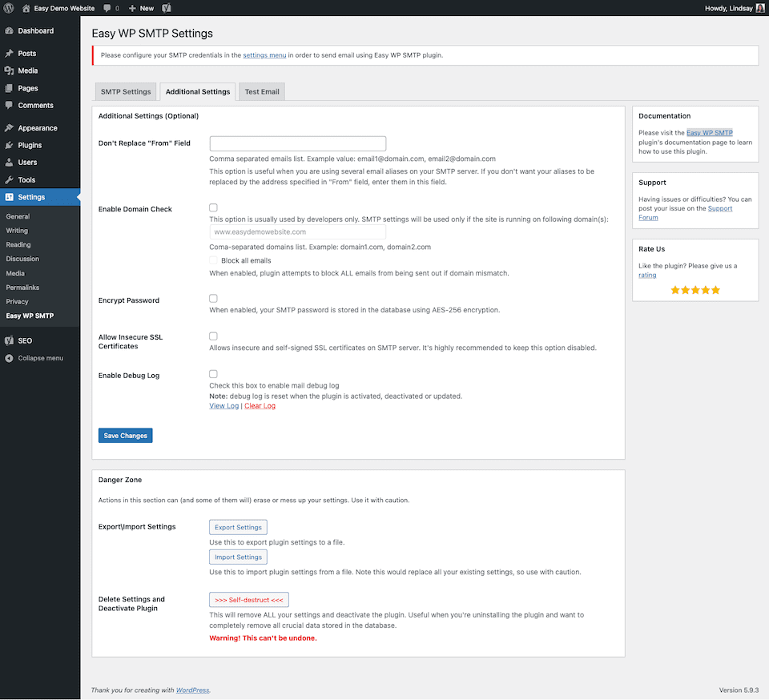Open the New content menu in admin bar

pyautogui.click(x=141, y=8)
